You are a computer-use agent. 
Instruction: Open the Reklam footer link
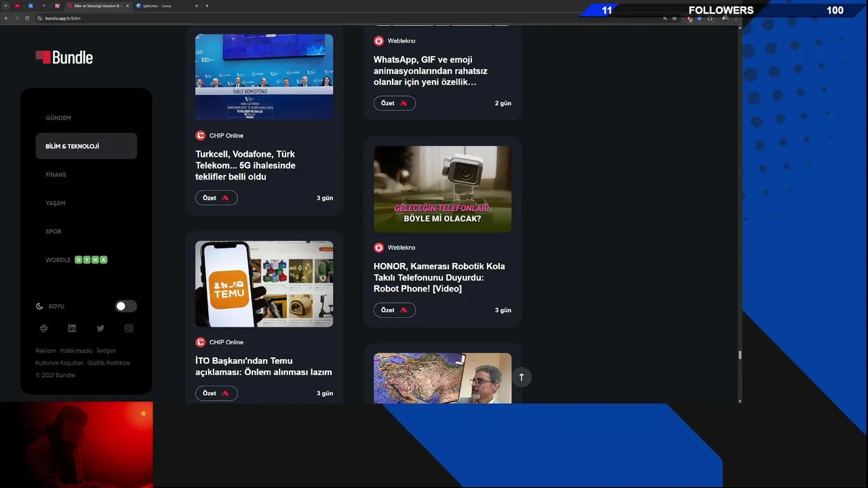click(x=45, y=351)
